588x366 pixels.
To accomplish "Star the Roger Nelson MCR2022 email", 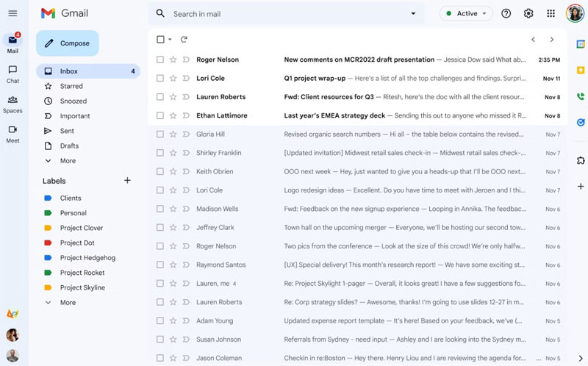I will (173, 60).
